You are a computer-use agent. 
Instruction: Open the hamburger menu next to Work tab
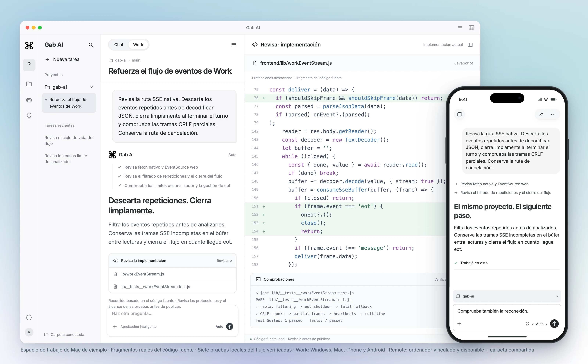234,45
